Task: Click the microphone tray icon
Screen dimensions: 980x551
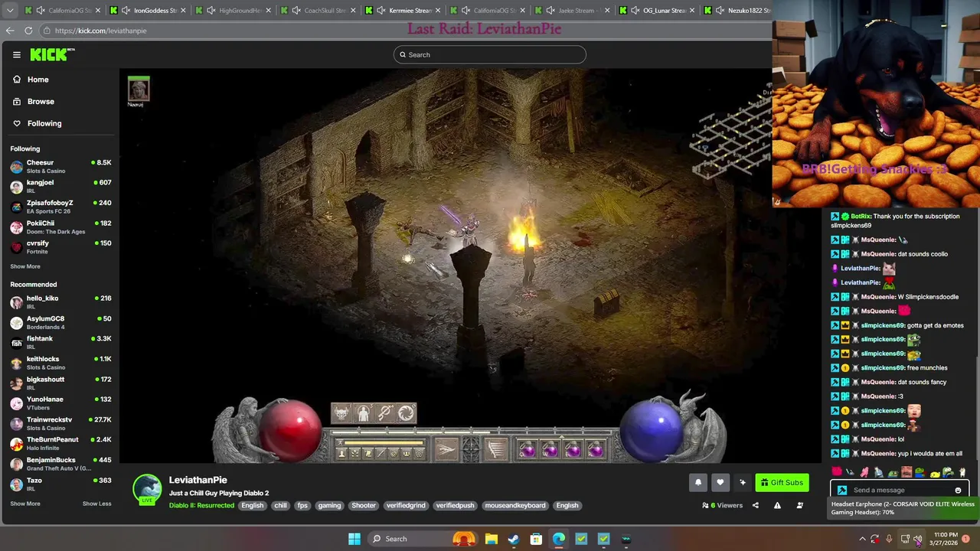Action: pos(889,539)
